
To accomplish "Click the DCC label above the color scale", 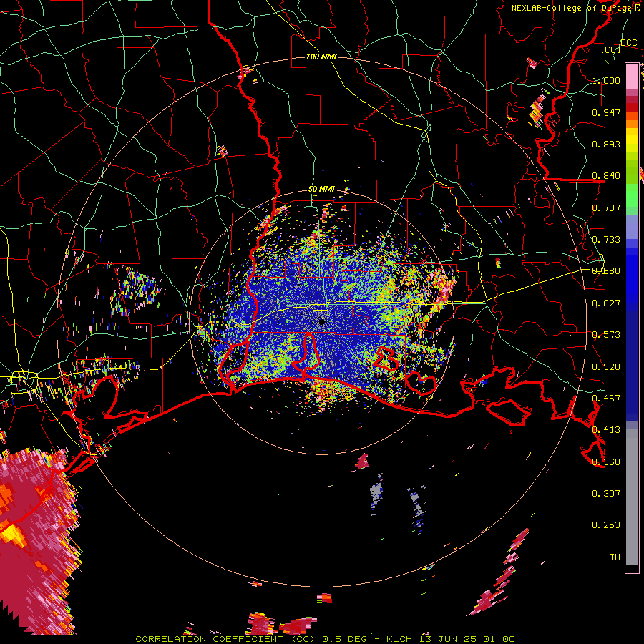I will click(x=628, y=43).
